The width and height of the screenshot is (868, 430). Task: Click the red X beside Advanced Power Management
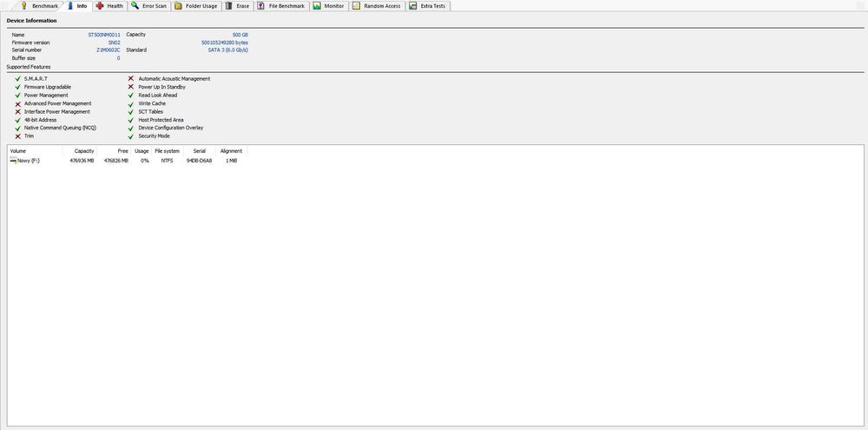[18, 103]
